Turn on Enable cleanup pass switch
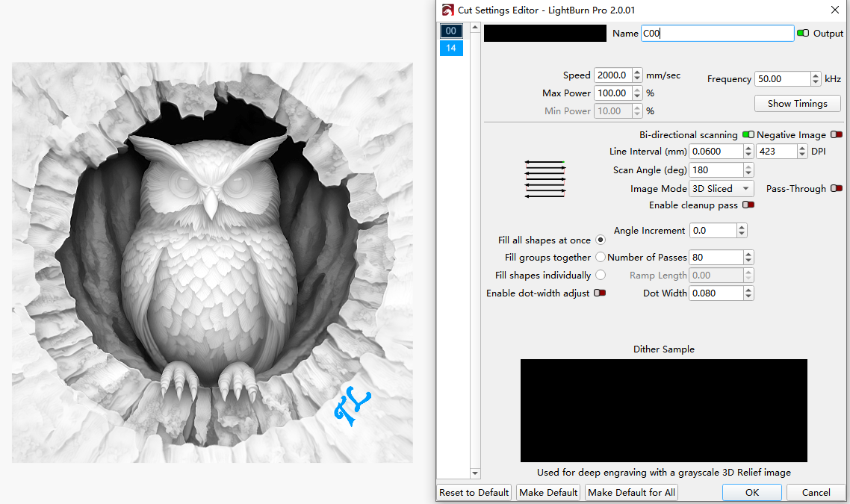Screen dimensions: 850x504 click(x=748, y=205)
